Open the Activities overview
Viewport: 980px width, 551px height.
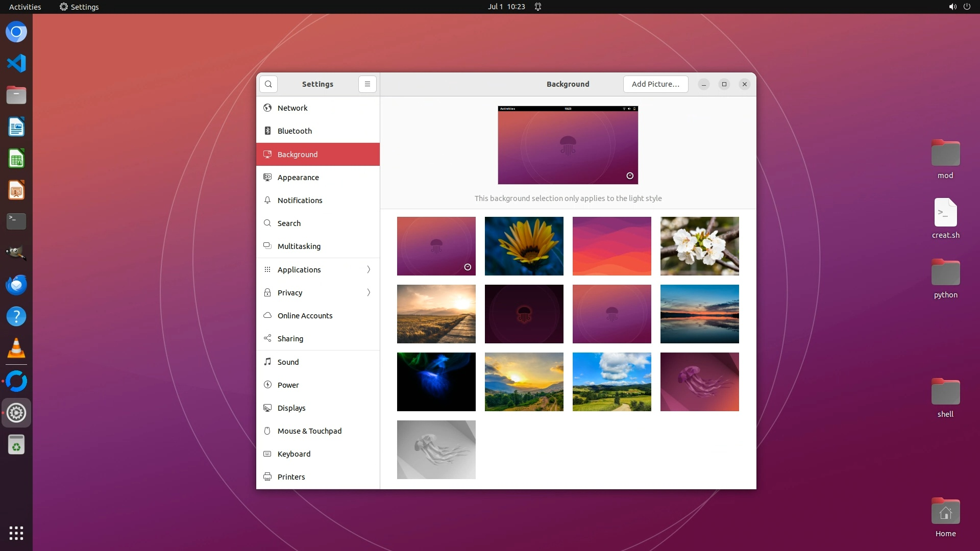pyautogui.click(x=25, y=7)
